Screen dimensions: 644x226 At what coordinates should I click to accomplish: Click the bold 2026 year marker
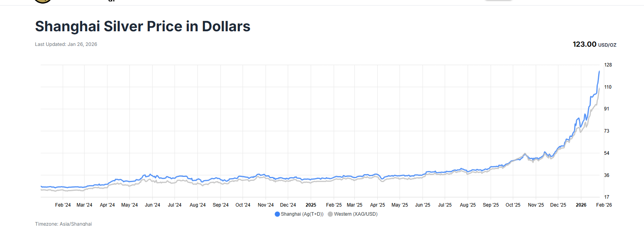coord(581,205)
